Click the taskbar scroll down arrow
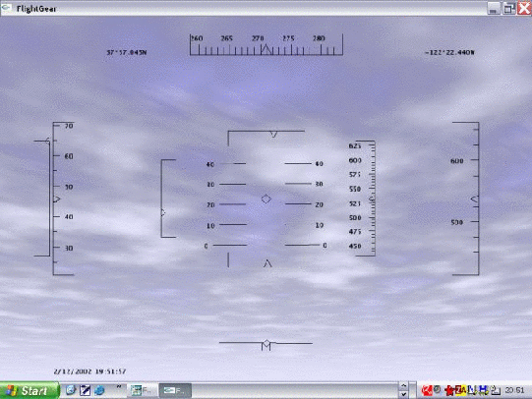 pos(403,395)
